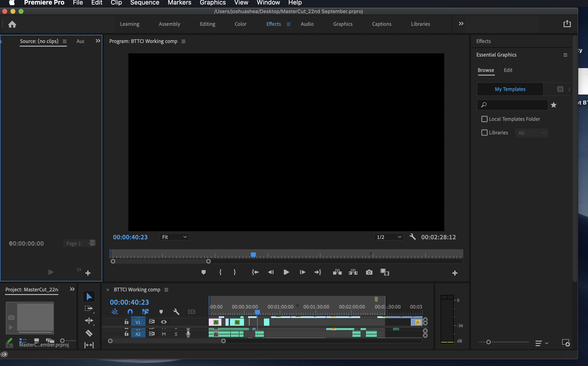Toggle V1 track visibility eye icon
The width and height of the screenshot is (588, 366).
163,322
